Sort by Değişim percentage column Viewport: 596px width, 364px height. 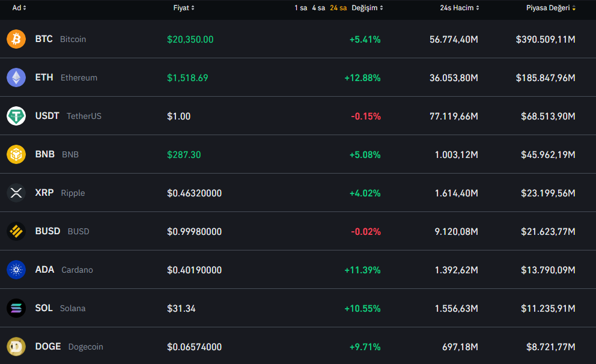click(x=367, y=8)
